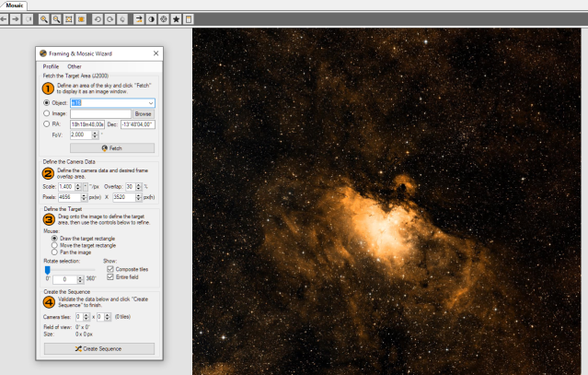Click the Rotate selection slider handle

(47, 269)
